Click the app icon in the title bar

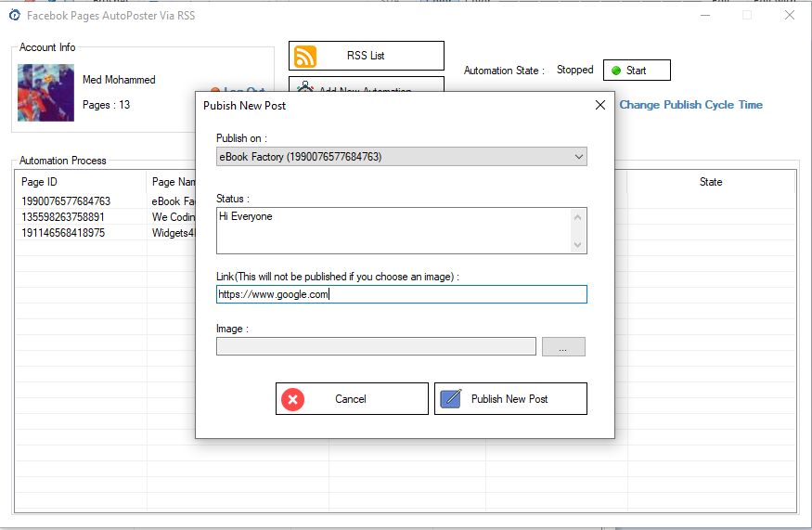coord(14,15)
